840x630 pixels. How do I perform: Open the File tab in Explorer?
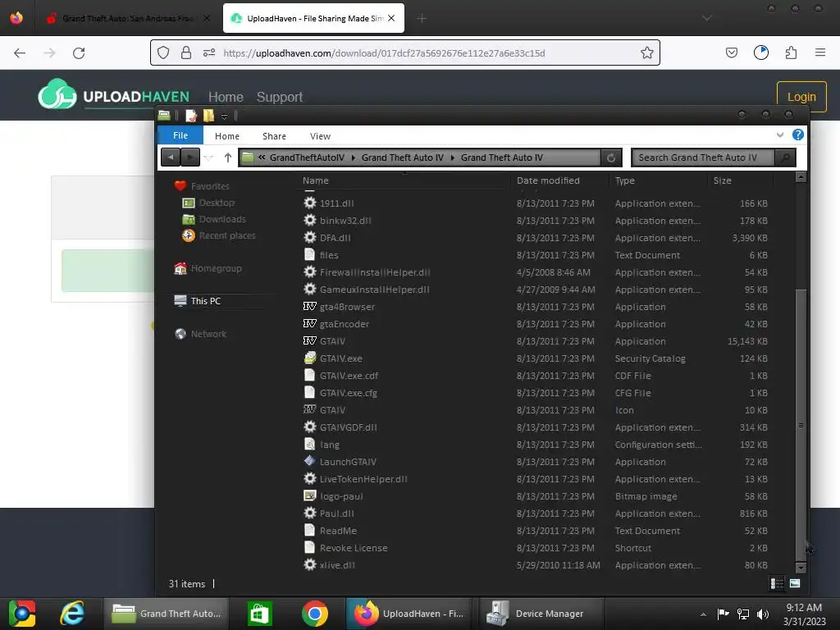click(x=180, y=135)
